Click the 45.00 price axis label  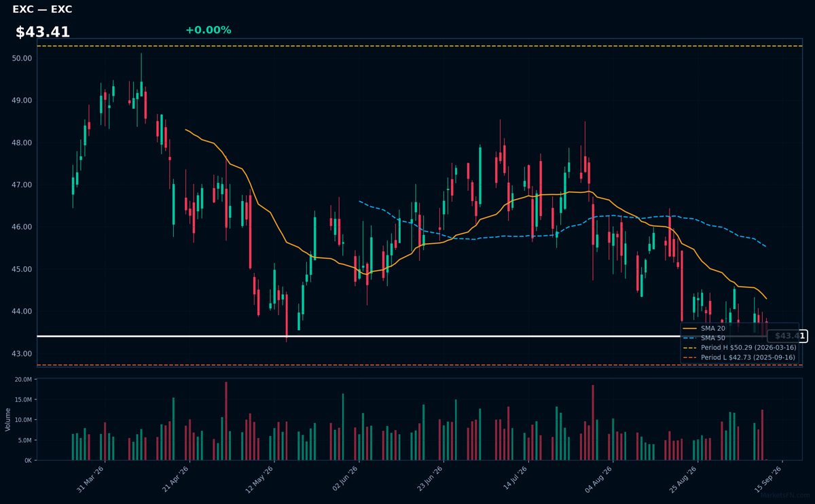[22, 269]
